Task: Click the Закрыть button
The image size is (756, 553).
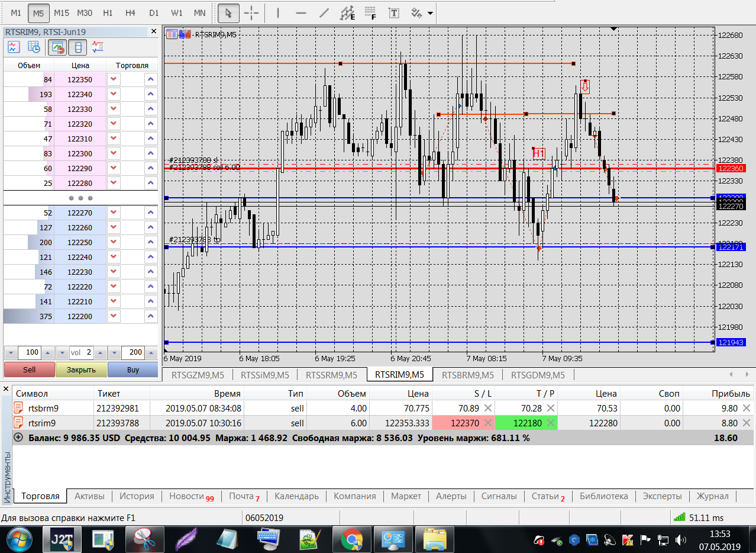Action: 81,369
